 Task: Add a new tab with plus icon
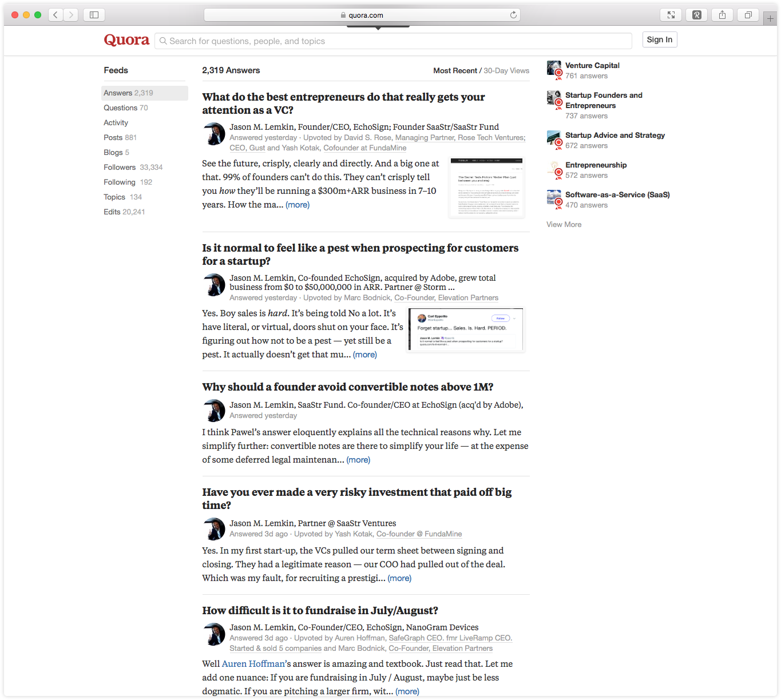coord(770,18)
